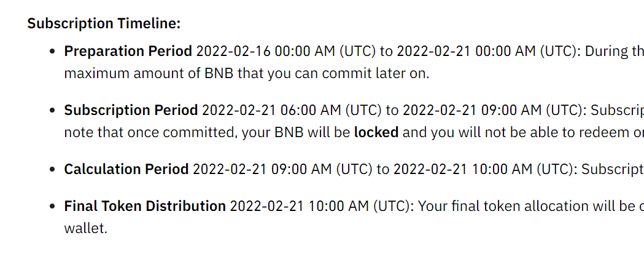The image size is (644, 254).
Task: Click the bold word locked
Action: click(x=376, y=132)
